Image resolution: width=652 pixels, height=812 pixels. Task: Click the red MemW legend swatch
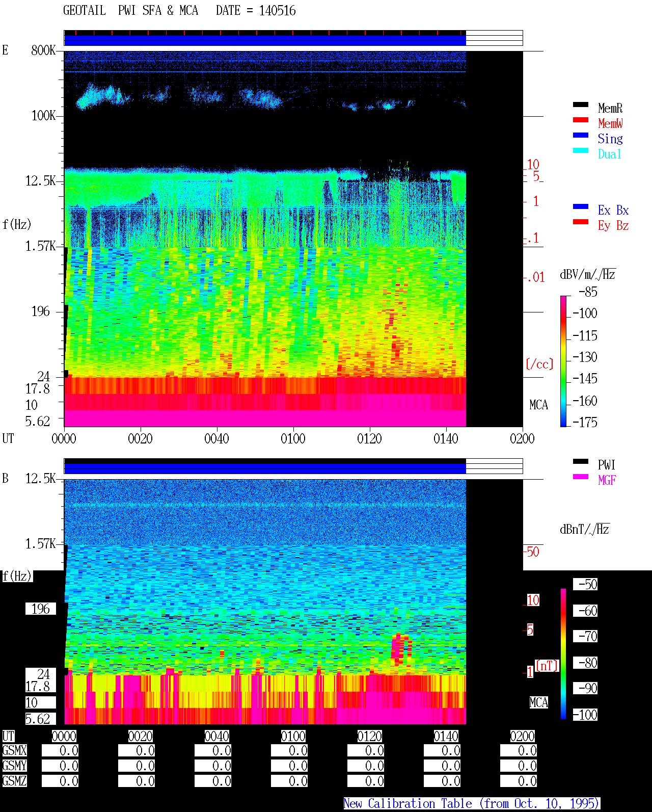(581, 120)
